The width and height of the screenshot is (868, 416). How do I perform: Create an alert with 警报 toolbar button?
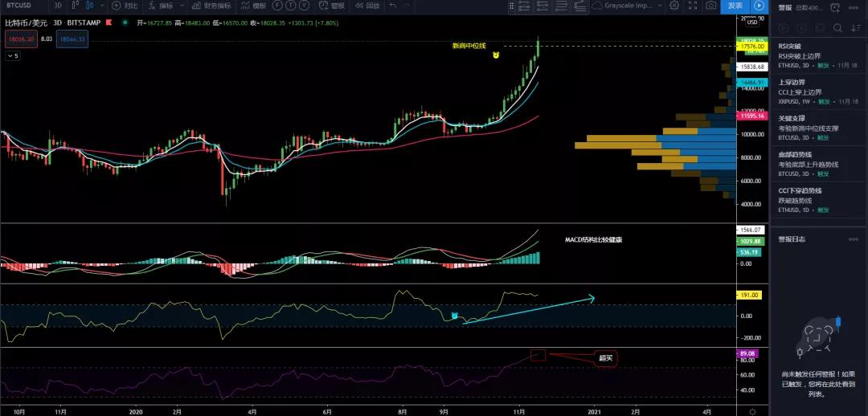[333, 6]
